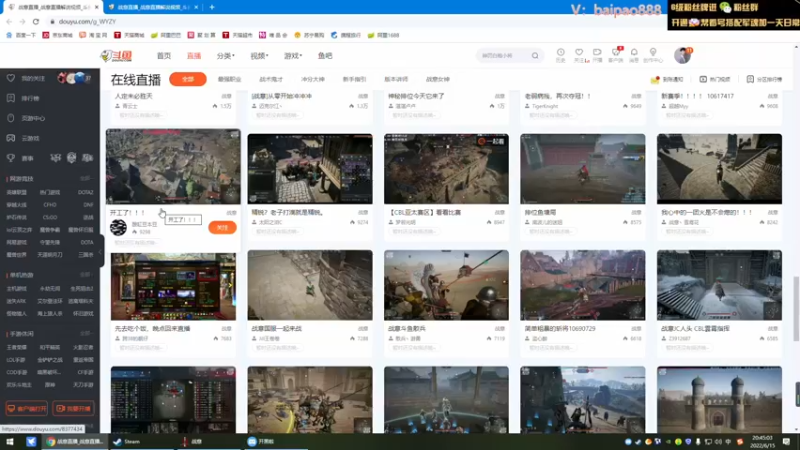Open the zone ranking link at far right
Viewport: 800px width, 450px height.
(x=764, y=79)
